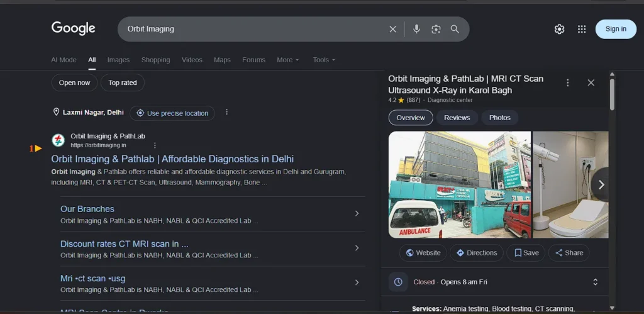This screenshot has height=314, width=644.
Task: Click the Save button
Action: 526,253
